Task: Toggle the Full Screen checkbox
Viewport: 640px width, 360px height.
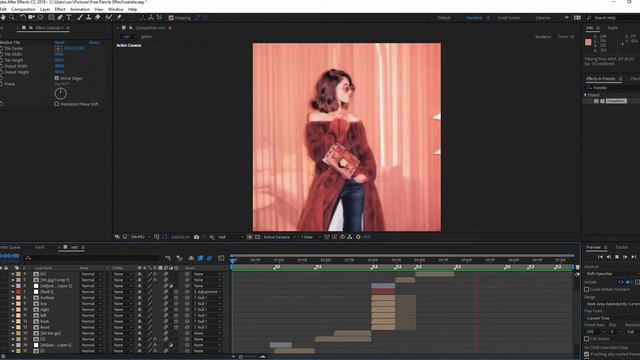Action: tap(587, 339)
